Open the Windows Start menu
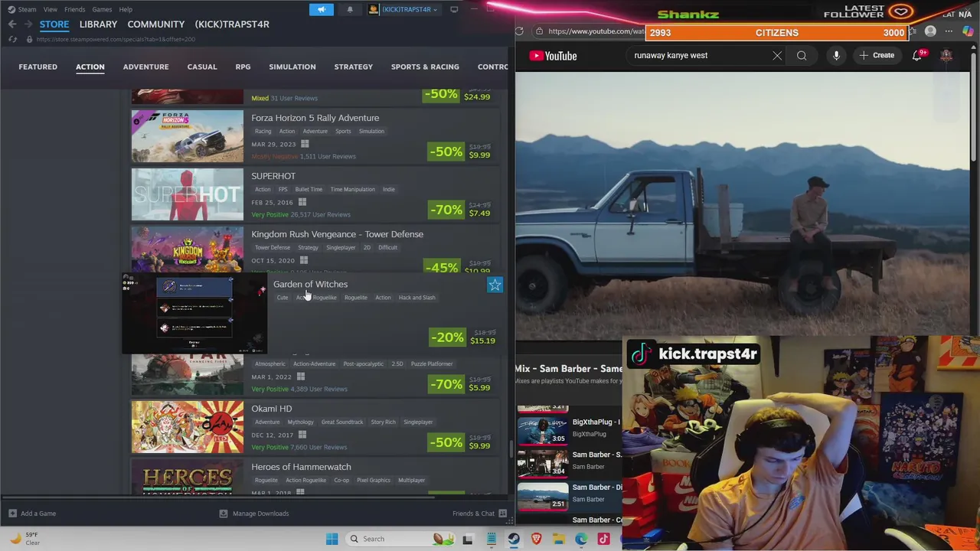980x551 pixels. pyautogui.click(x=332, y=539)
